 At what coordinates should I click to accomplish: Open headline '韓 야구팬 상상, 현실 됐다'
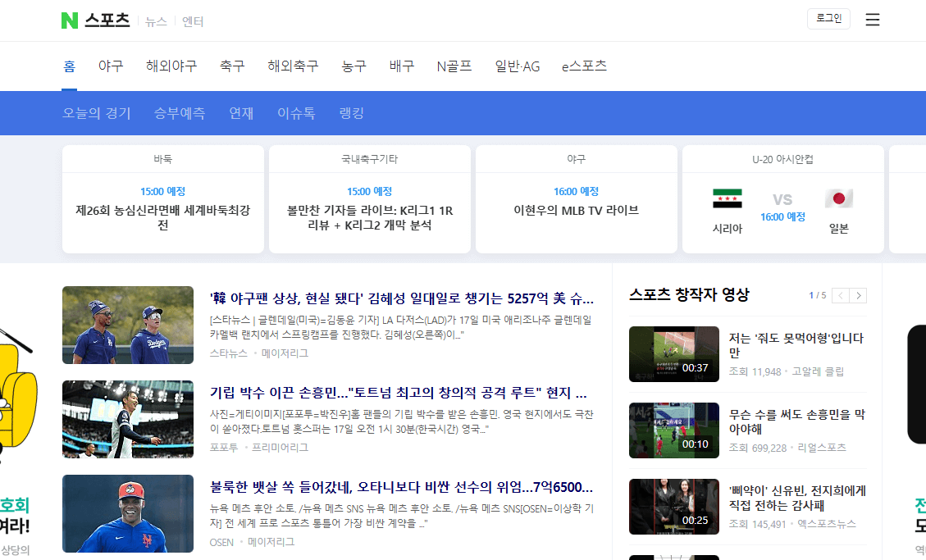coord(402,298)
